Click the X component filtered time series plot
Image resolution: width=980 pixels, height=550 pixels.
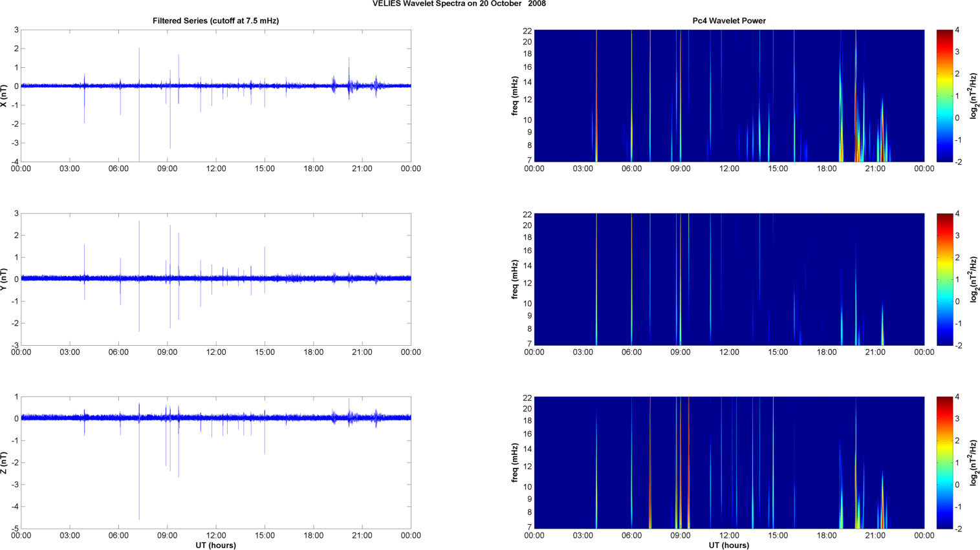point(215,96)
